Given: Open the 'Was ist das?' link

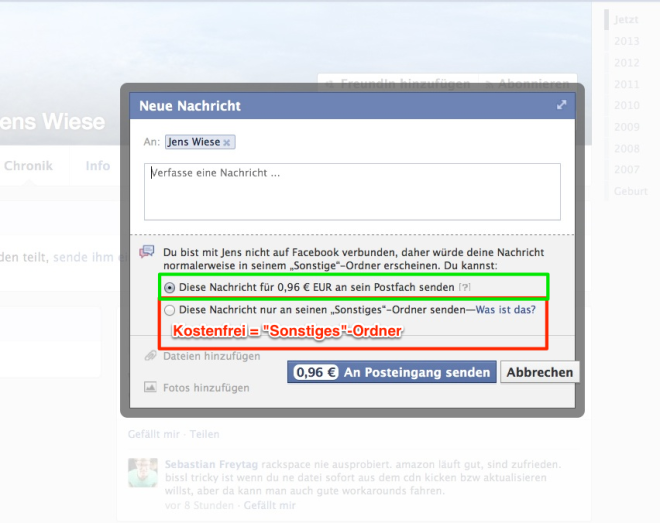Looking at the screenshot, I should [506, 310].
